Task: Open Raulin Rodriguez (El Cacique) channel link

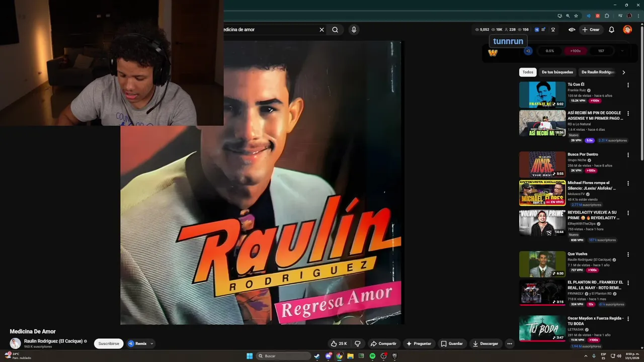Action: (x=53, y=341)
